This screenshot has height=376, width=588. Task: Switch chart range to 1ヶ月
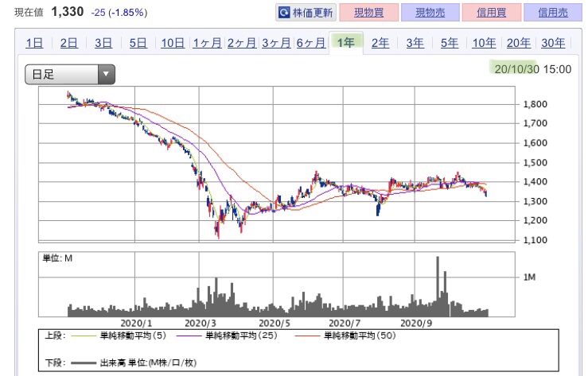click(x=207, y=43)
